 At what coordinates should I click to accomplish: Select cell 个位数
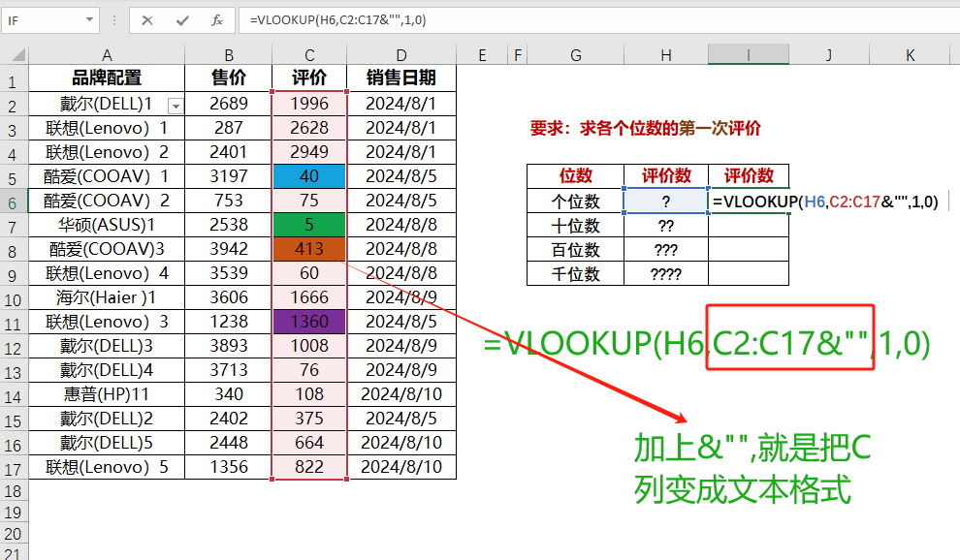[575, 202]
